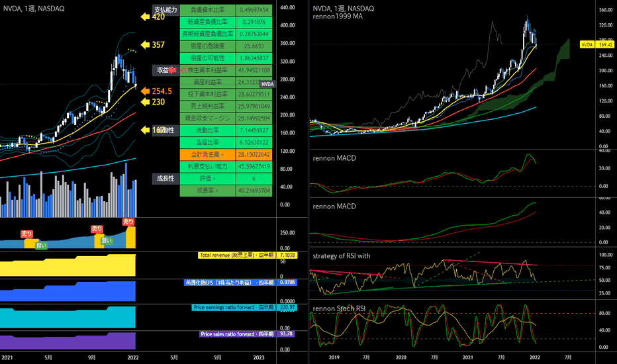
Task: Click the value 25.97901049 in the table
Action: (x=254, y=106)
